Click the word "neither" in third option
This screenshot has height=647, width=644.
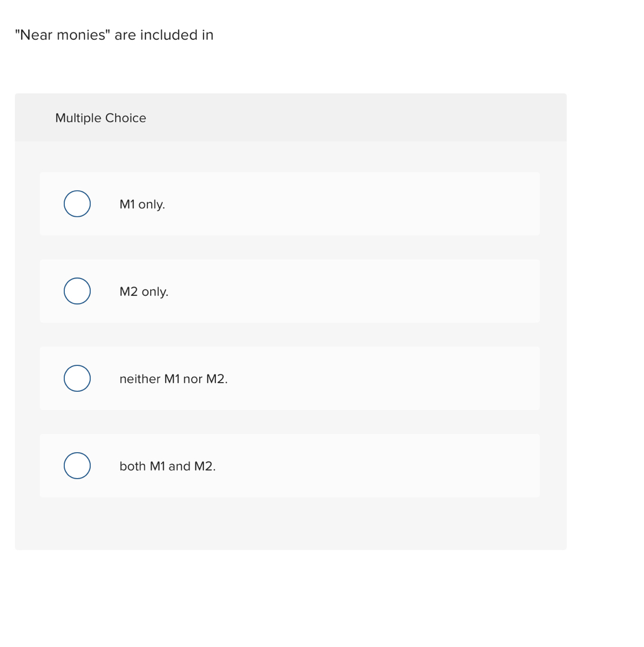(140, 379)
